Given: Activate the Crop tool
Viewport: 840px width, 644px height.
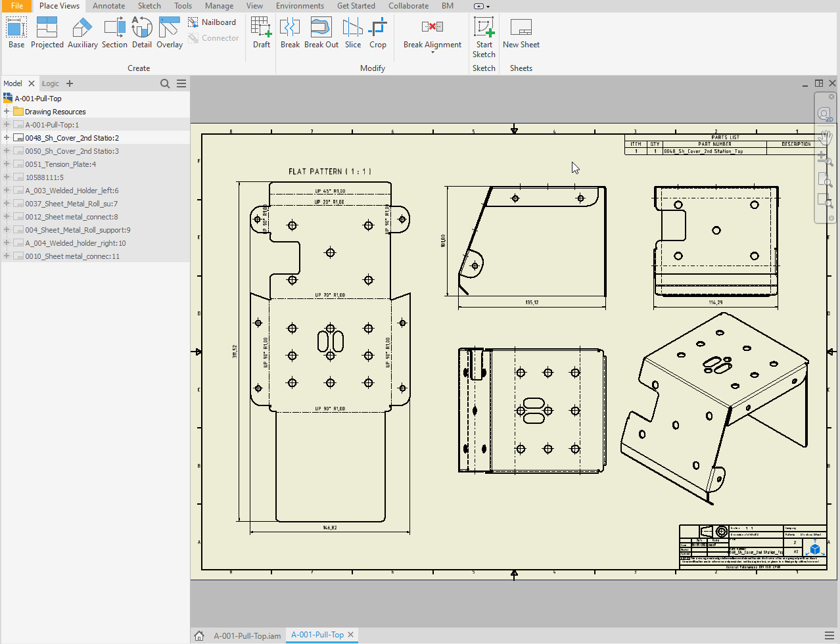Looking at the screenshot, I should coord(377,32).
